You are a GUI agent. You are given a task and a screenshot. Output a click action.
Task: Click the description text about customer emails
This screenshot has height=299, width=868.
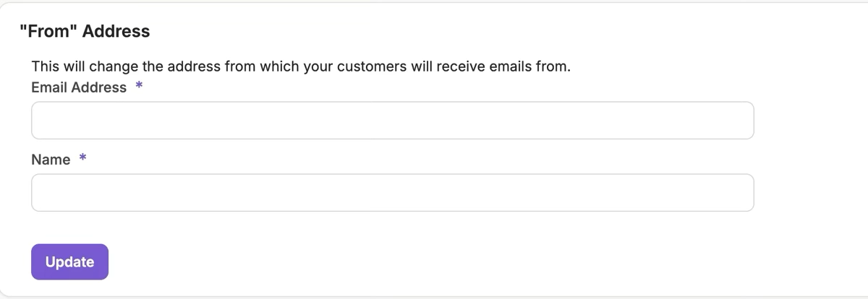pos(301,67)
